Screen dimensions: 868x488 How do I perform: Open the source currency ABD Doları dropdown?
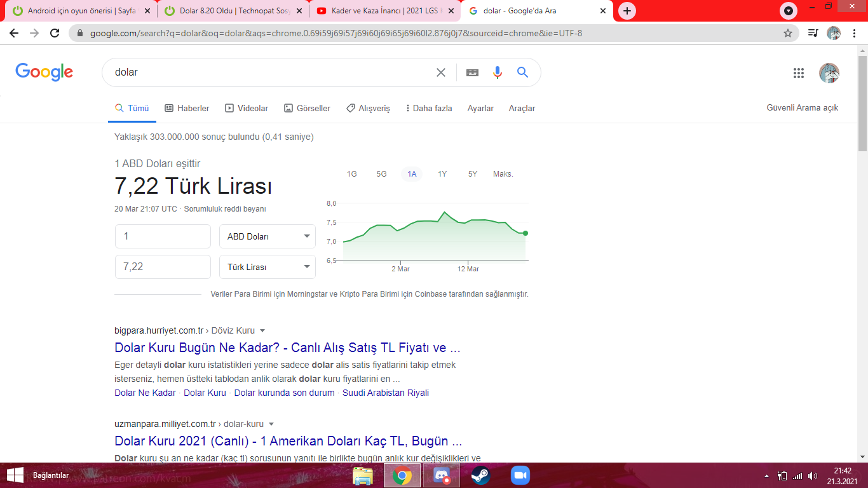pyautogui.click(x=268, y=236)
